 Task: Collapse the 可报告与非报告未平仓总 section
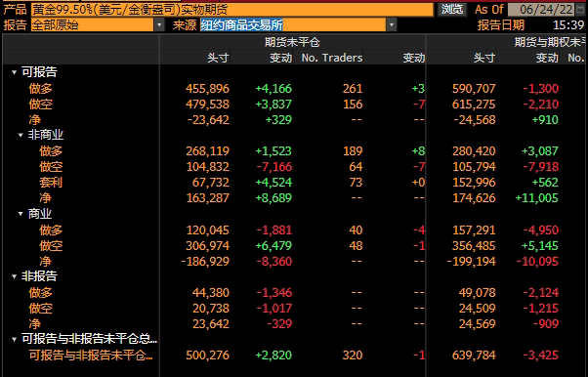[15, 339]
